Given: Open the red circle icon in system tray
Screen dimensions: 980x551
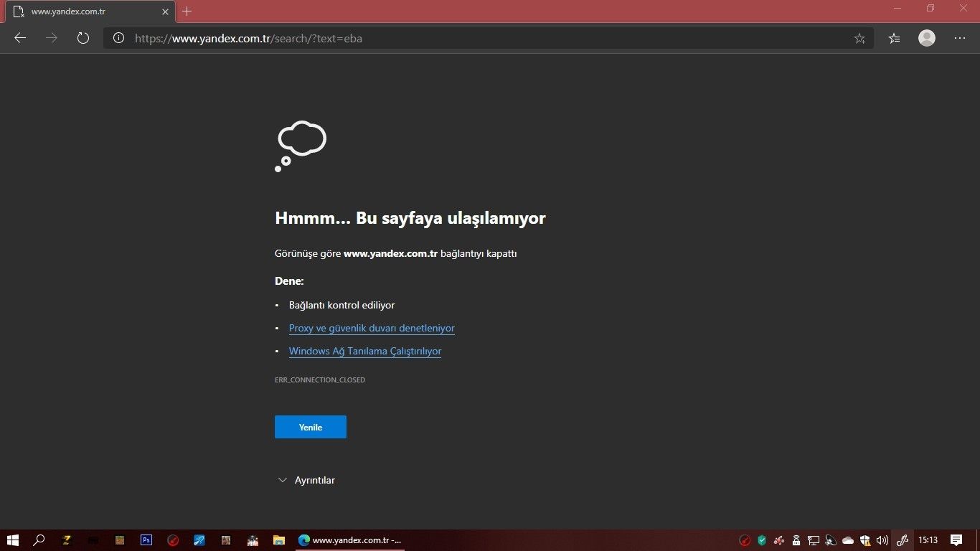Looking at the screenshot, I should [745, 540].
